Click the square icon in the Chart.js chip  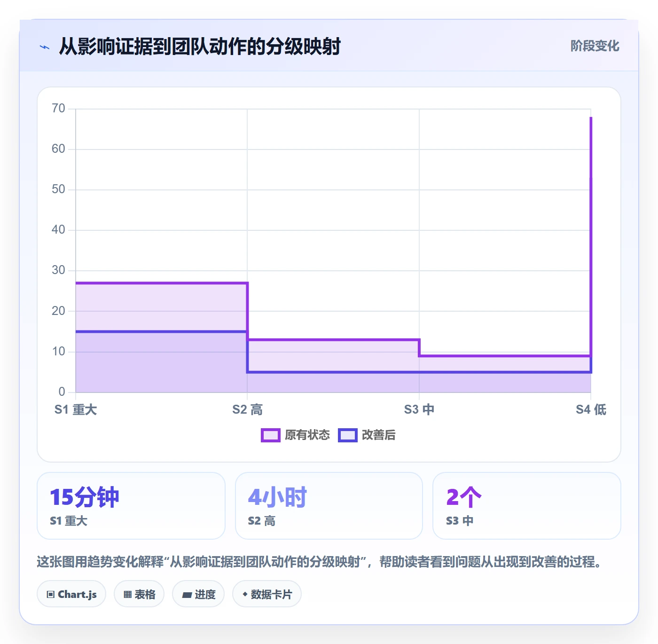pos(51,595)
